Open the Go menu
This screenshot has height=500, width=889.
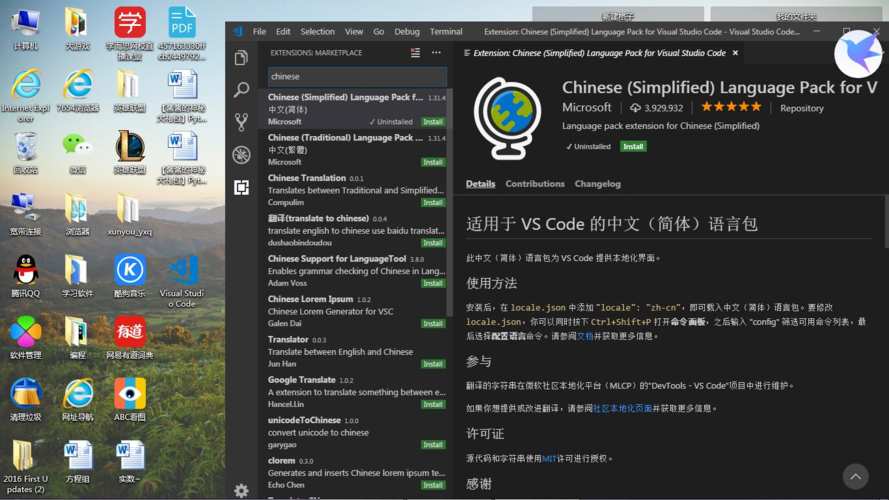coord(379,32)
